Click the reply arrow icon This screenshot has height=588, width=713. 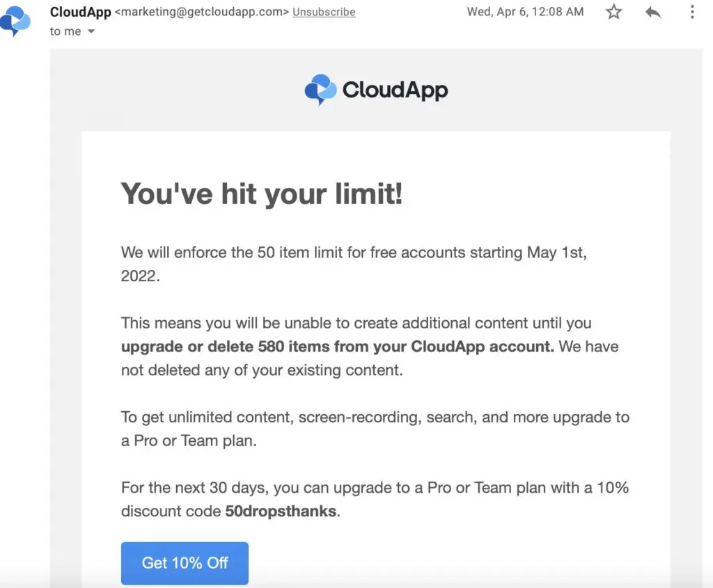[x=652, y=12]
